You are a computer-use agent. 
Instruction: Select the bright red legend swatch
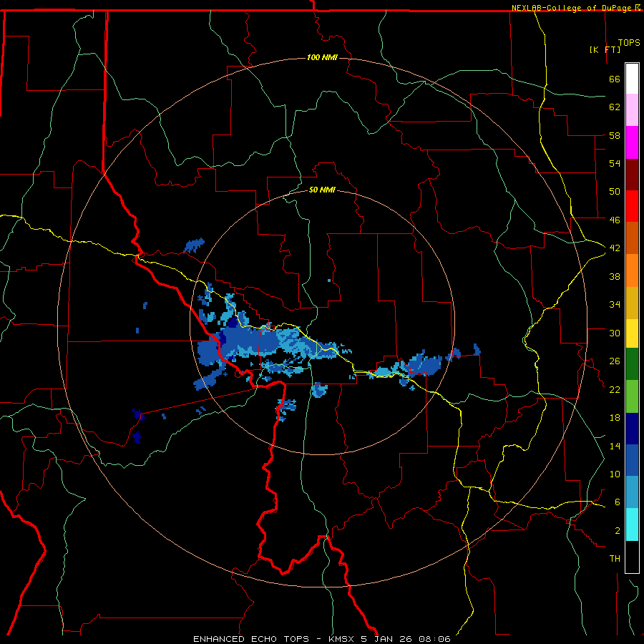(632, 206)
